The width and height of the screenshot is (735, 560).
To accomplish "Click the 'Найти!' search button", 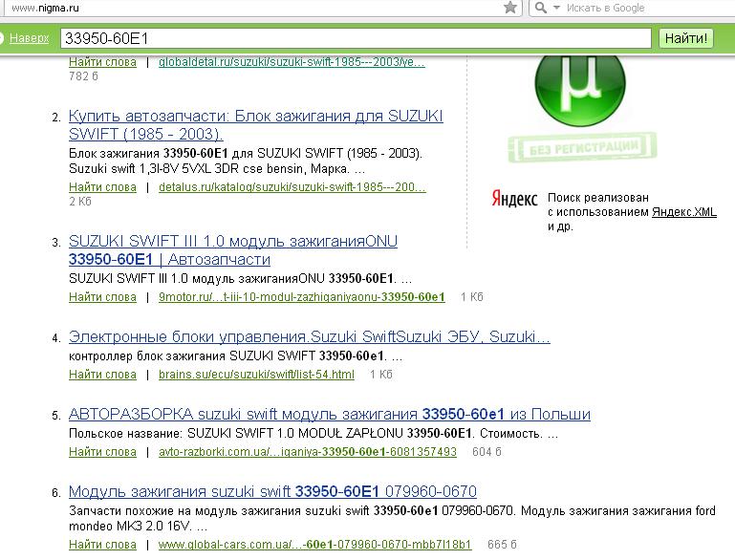I will pyautogui.click(x=686, y=38).
